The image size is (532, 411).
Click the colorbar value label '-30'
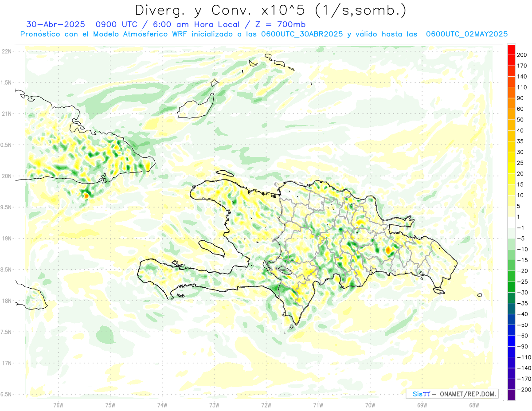(x=522, y=293)
